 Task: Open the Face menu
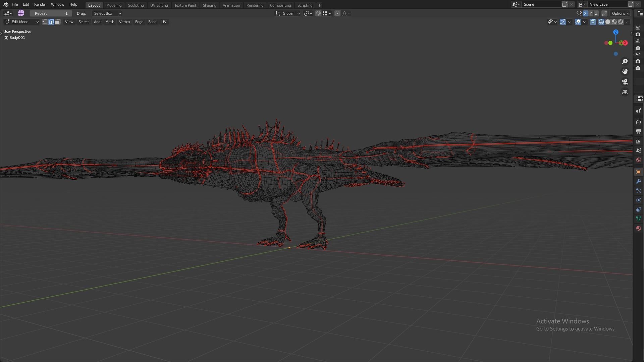(152, 22)
